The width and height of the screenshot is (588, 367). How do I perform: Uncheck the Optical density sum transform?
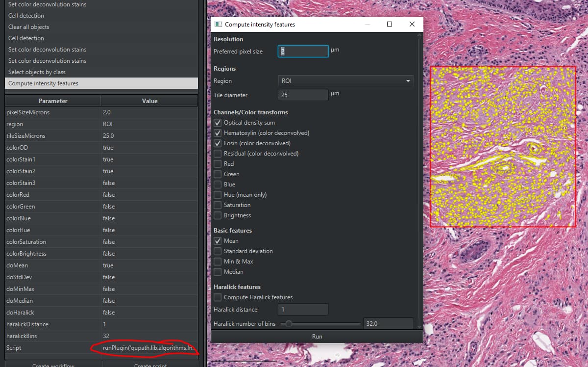click(x=218, y=123)
